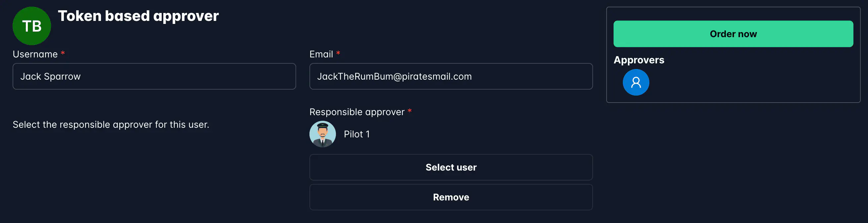Click the helper text about selecting responsible approver
Screen dimensions: 868x223
111,124
